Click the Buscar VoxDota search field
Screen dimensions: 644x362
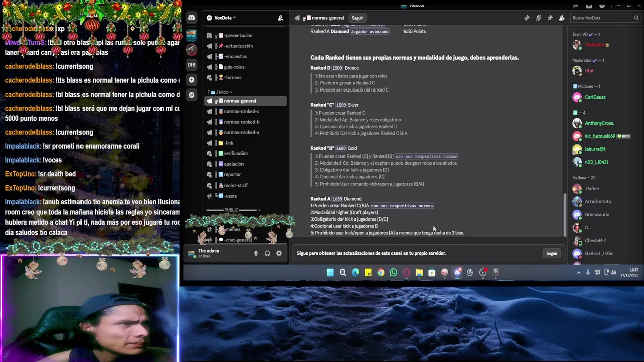pos(605,18)
